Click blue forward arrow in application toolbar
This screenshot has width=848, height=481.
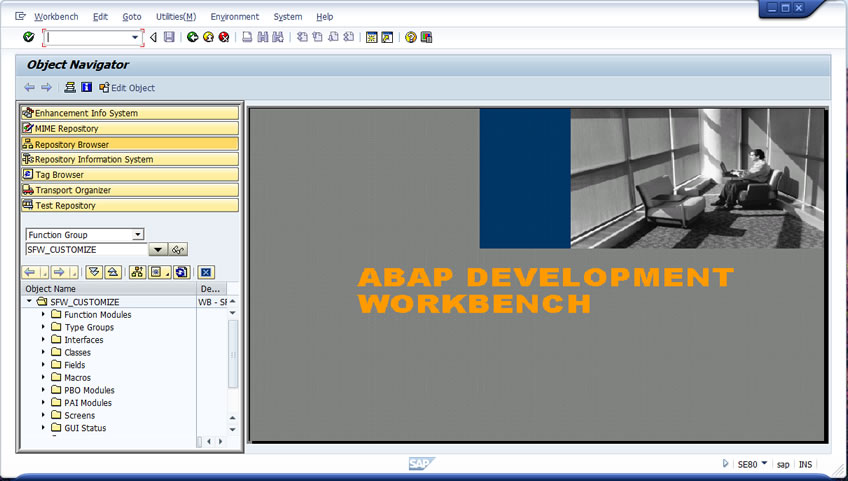(47, 87)
